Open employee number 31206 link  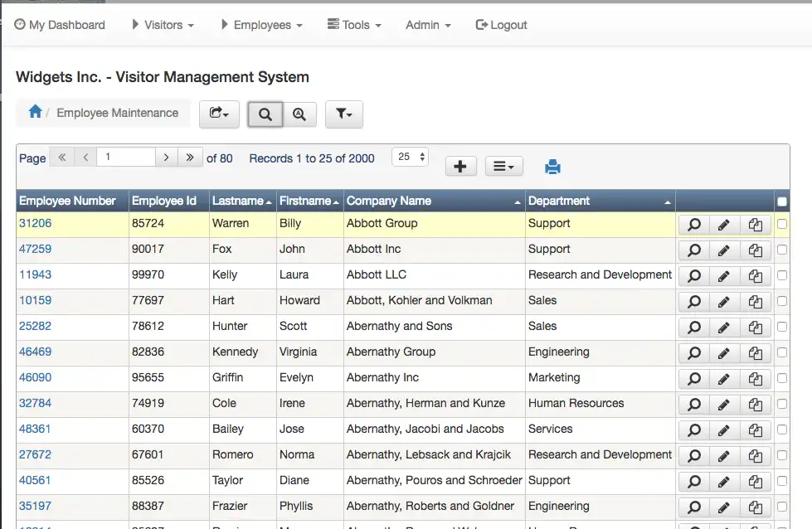click(x=35, y=224)
